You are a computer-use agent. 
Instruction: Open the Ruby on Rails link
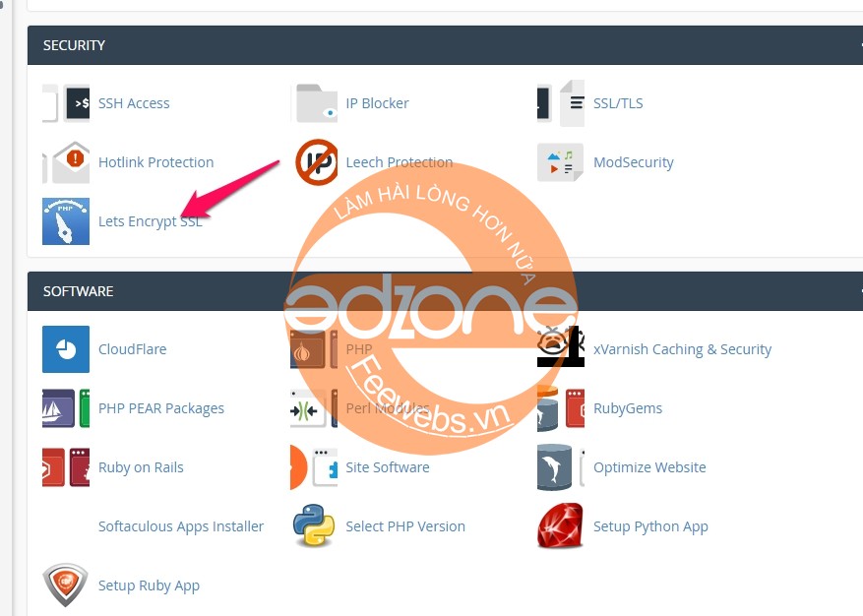point(141,467)
